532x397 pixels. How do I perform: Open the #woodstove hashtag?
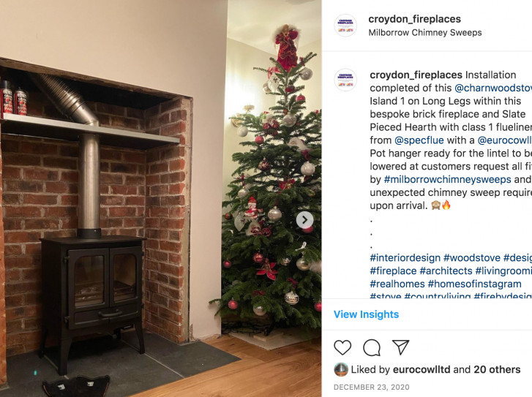pyautogui.click(x=472, y=257)
